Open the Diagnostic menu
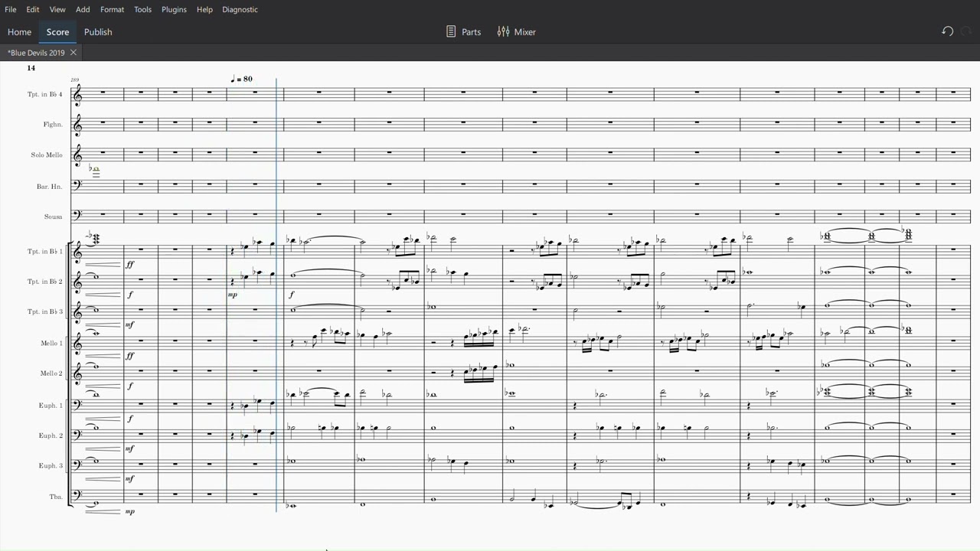 240,9
